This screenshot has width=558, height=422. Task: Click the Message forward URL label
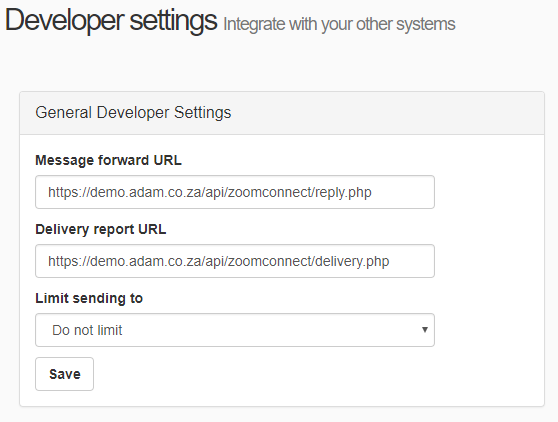(108, 160)
